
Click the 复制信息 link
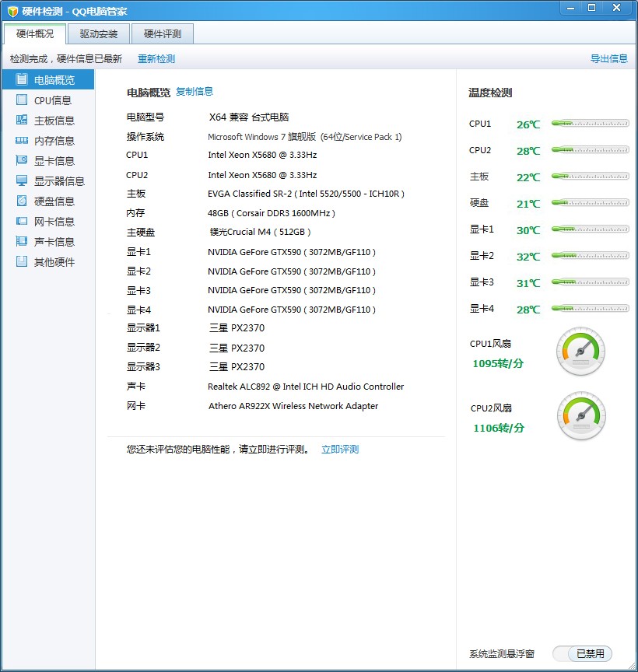[195, 91]
